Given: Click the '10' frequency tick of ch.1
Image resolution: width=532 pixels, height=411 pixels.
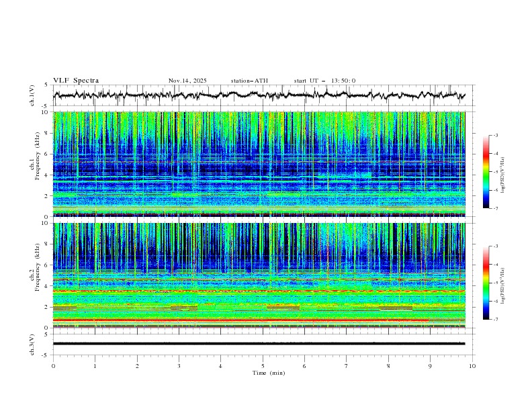Looking at the screenshot, I should pos(46,112).
